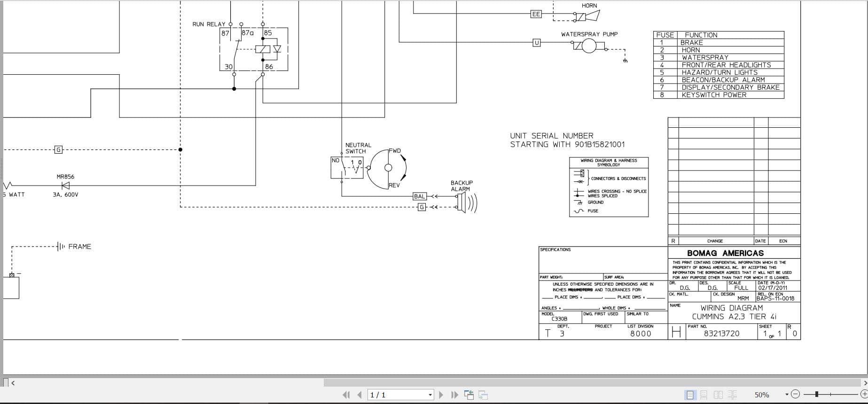Click the EE connector box

point(536,14)
